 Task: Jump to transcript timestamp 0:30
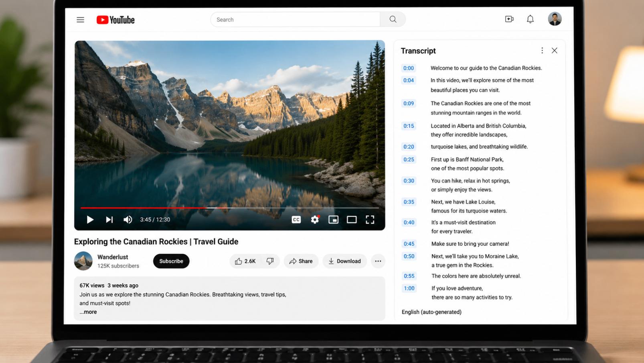tap(409, 181)
